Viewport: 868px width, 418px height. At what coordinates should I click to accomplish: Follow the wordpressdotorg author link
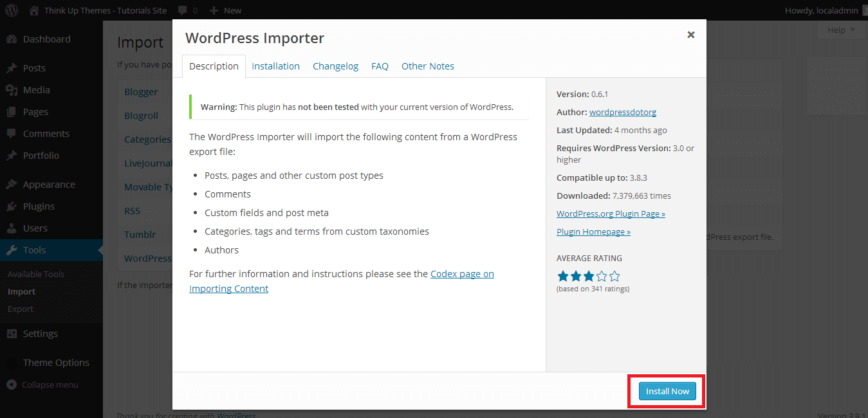point(623,112)
